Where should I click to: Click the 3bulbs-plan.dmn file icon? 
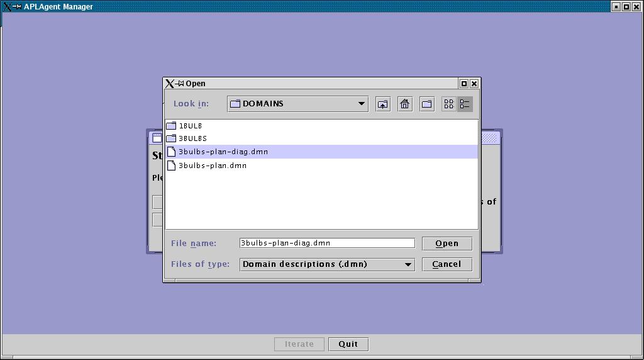click(x=171, y=166)
